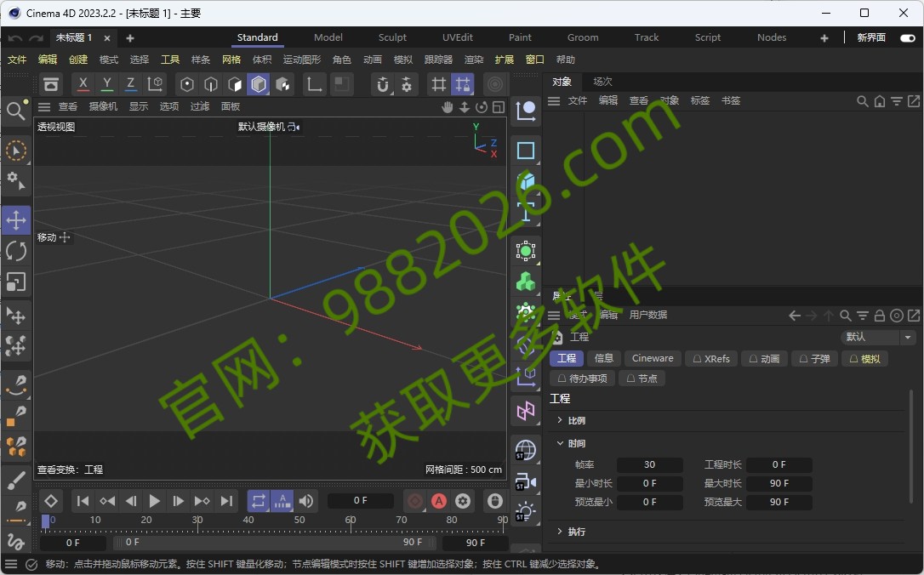Click the 帧率 input field showing 30
The image size is (924, 575).
650,464
